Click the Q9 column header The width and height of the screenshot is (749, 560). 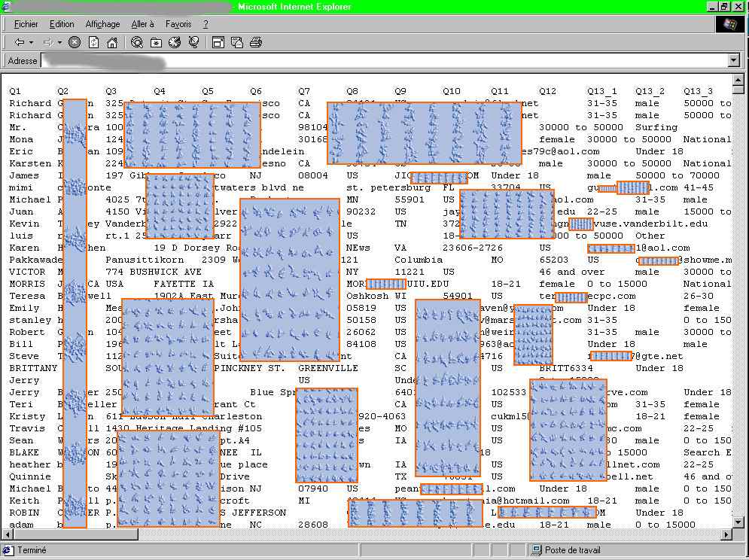point(400,91)
